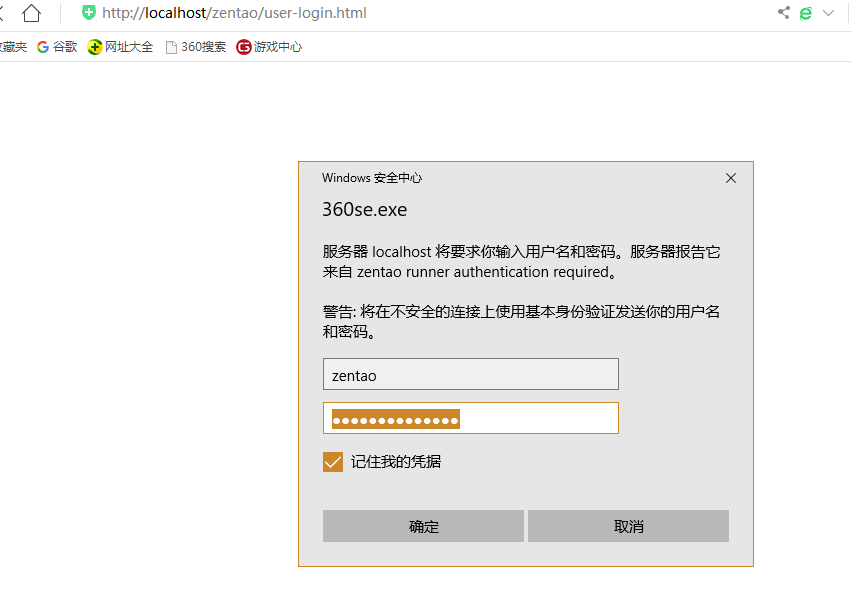Click the 360se.exe dialog heading
Screen dimensions: 852x591
(x=364, y=210)
